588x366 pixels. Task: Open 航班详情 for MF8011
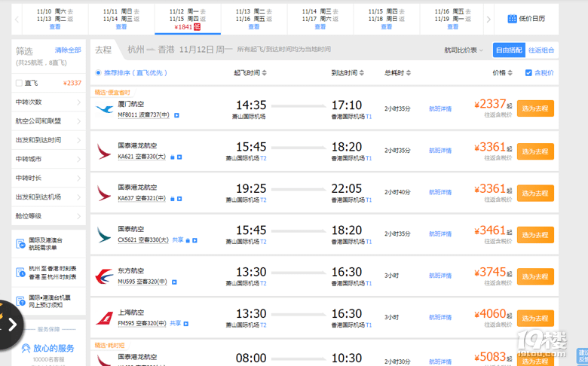[440, 109]
